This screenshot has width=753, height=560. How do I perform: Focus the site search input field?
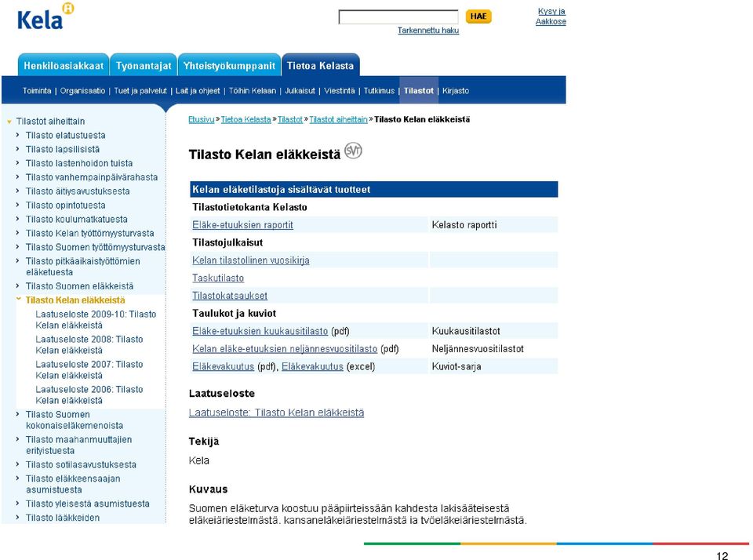click(398, 16)
